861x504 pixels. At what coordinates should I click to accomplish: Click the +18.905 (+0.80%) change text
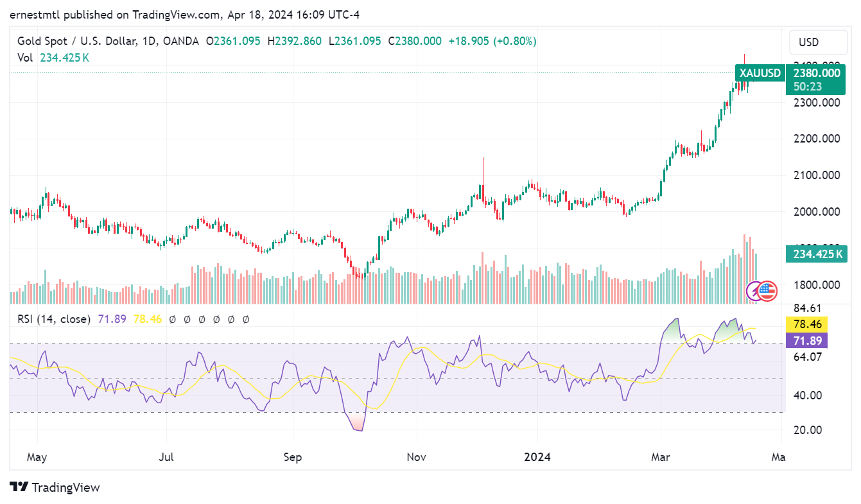(x=492, y=41)
